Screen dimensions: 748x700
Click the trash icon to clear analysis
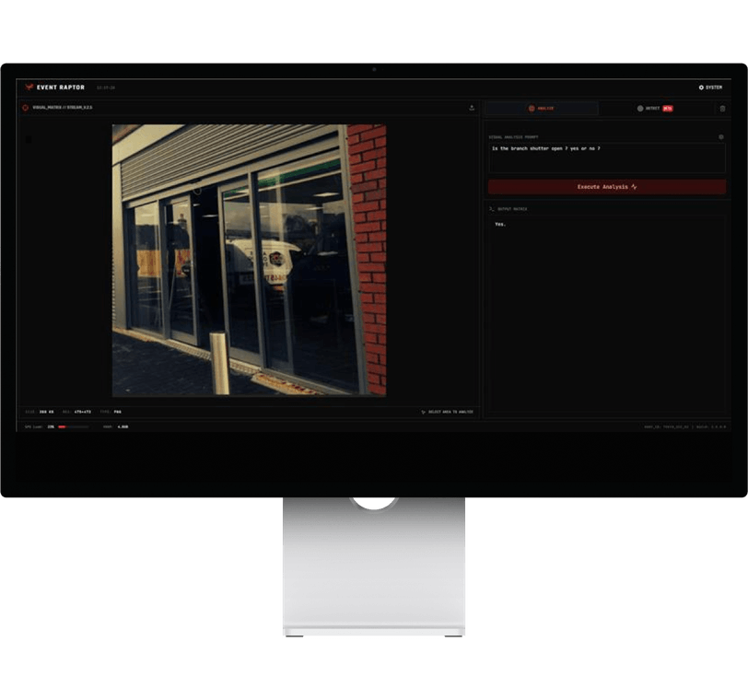(722, 109)
